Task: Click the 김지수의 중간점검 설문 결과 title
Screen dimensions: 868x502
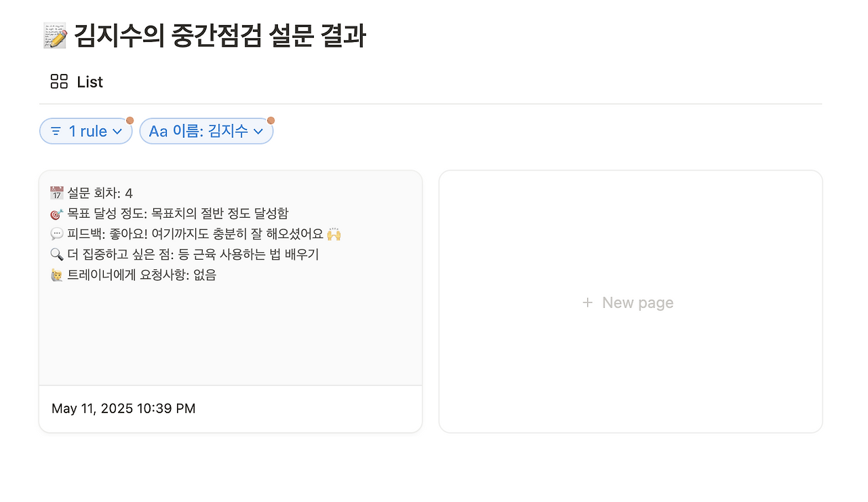Action: [220, 36]
